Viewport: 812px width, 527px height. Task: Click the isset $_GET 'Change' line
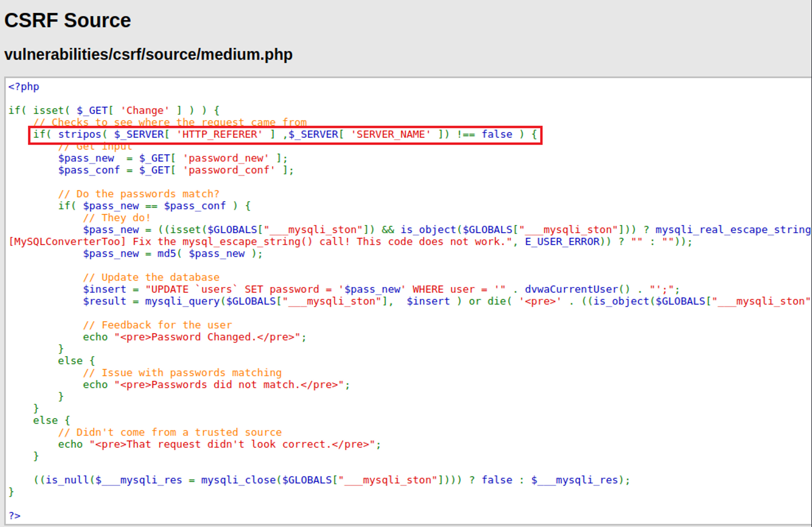[113, 110]
